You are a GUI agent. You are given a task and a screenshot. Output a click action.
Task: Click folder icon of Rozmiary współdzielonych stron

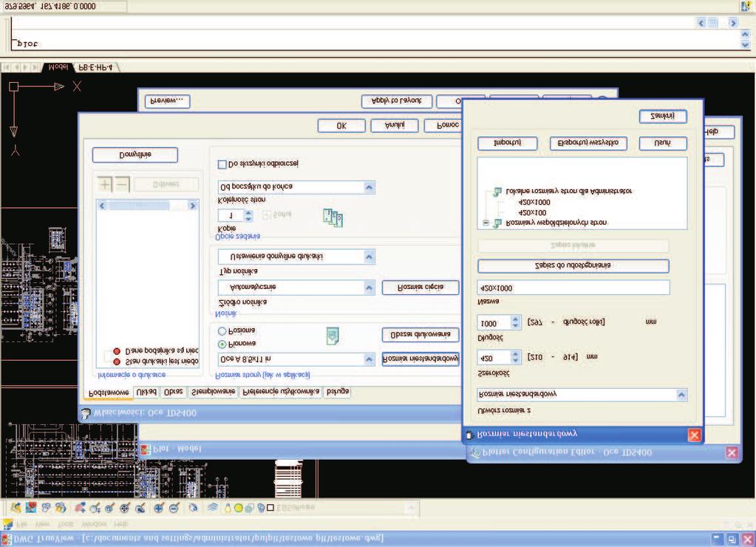[497, 223]
